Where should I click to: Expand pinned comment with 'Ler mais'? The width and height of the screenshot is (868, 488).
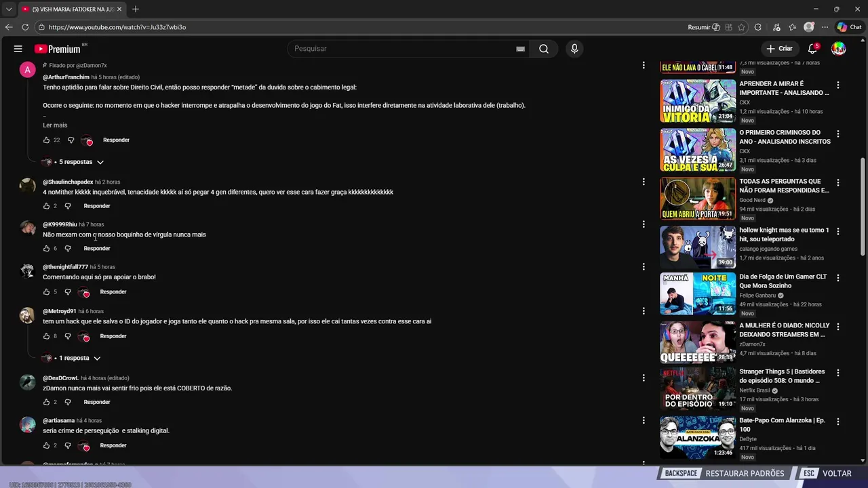[x=55, y=125]
